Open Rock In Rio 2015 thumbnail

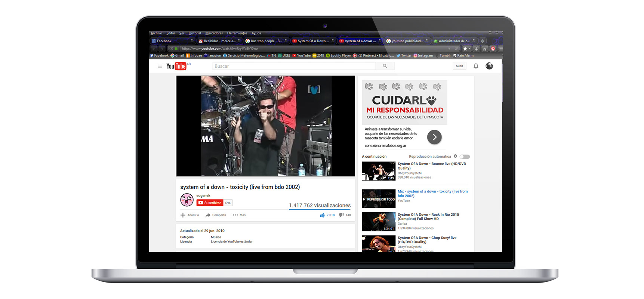[379, 222]
